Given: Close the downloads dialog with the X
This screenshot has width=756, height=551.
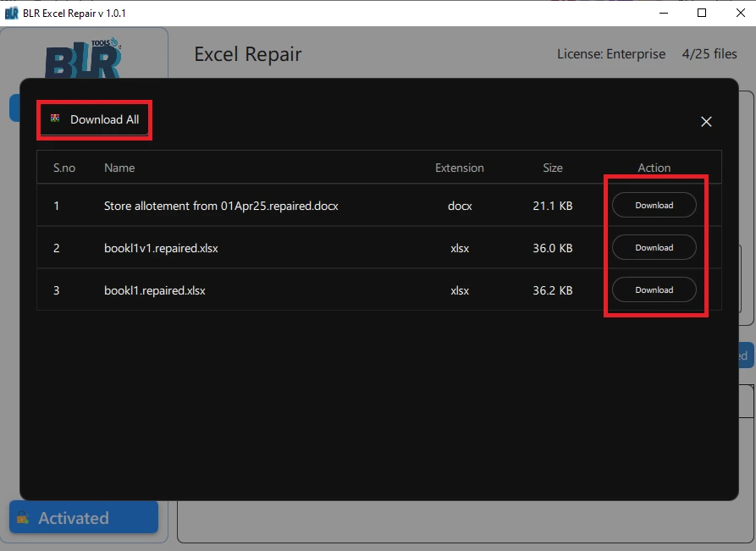Looking at the screenshot, I should 706,121.
